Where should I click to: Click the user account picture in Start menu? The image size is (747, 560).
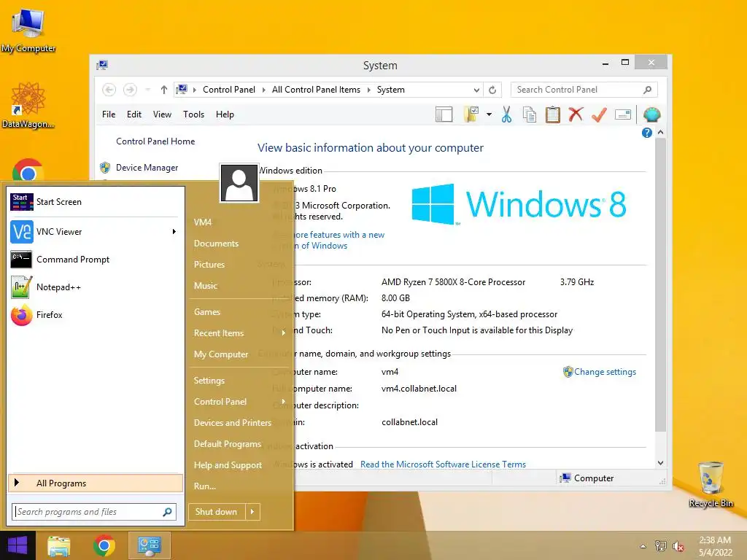coord(239,183)
